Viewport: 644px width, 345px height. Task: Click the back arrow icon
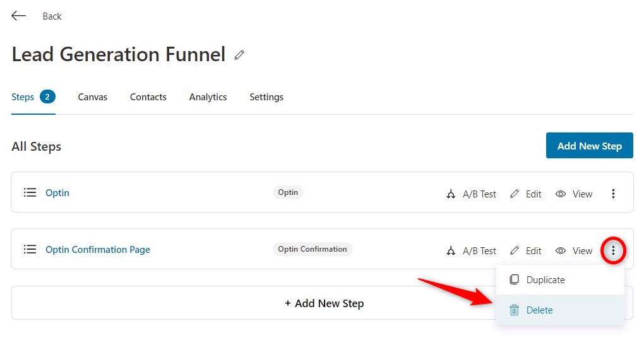18,16
